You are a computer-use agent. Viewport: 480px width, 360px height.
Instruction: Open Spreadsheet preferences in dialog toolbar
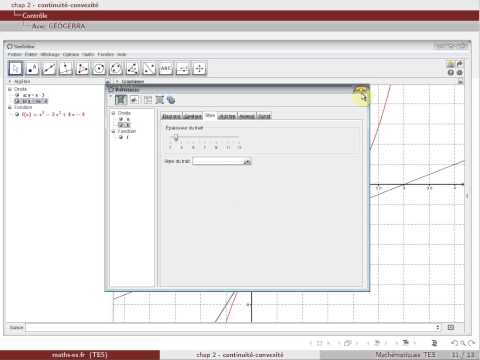coord(148,100)
